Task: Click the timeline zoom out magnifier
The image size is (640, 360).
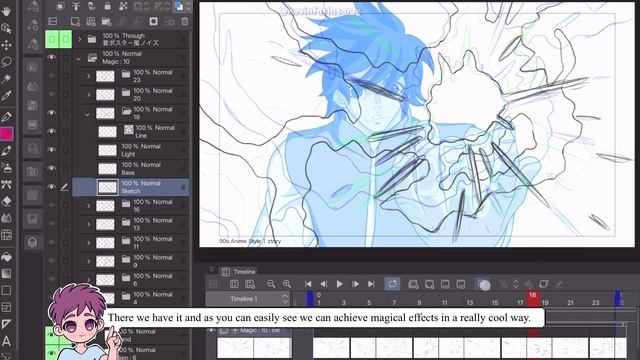Action: [x=271, y=284]
